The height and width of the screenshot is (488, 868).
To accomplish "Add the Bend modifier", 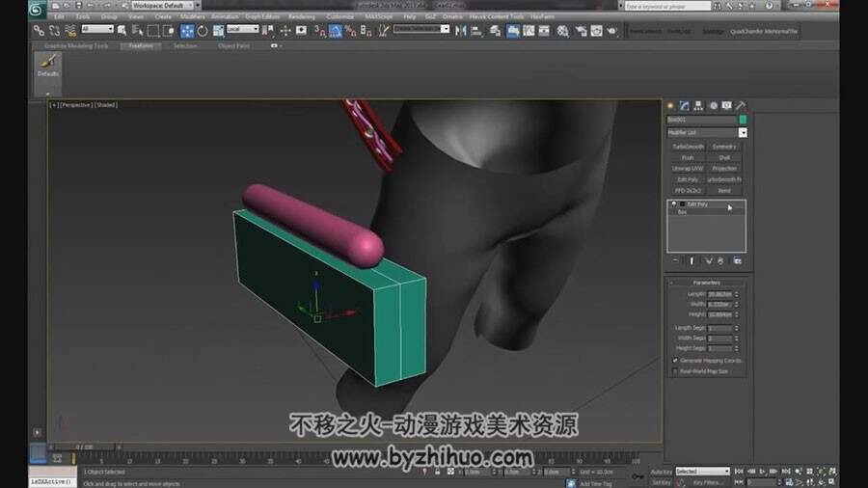I will point(724,191).
